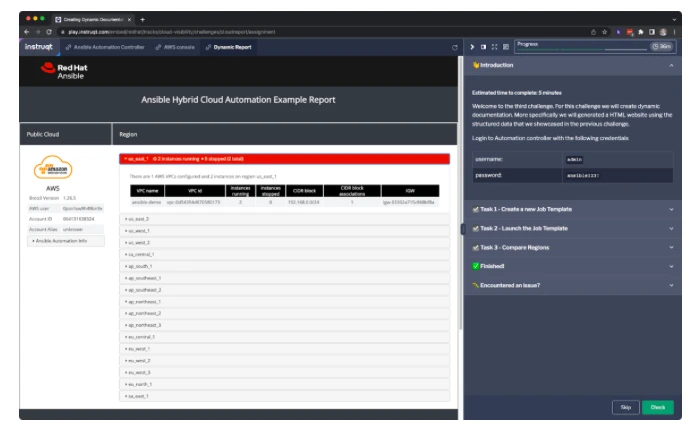
Task: Click the split panel layout icon
Action: pyautogui.click(x=484, y=47)
